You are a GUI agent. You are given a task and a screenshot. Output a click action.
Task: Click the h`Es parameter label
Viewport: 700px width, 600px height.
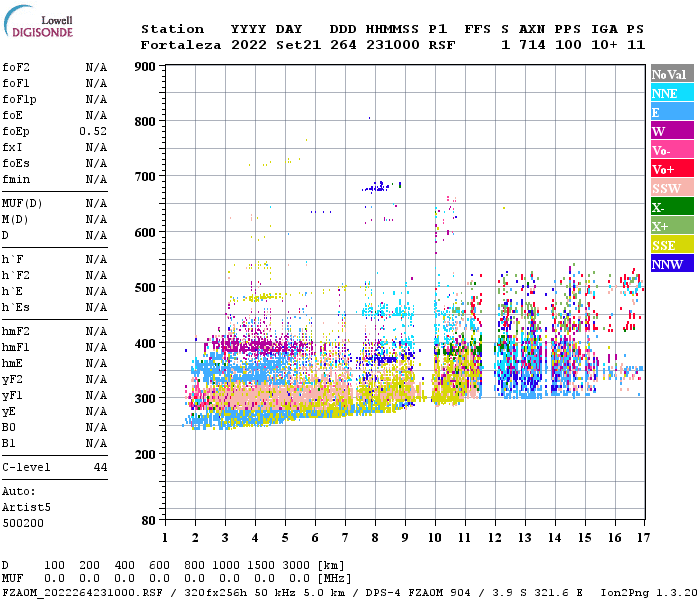[x=16, y=308]
